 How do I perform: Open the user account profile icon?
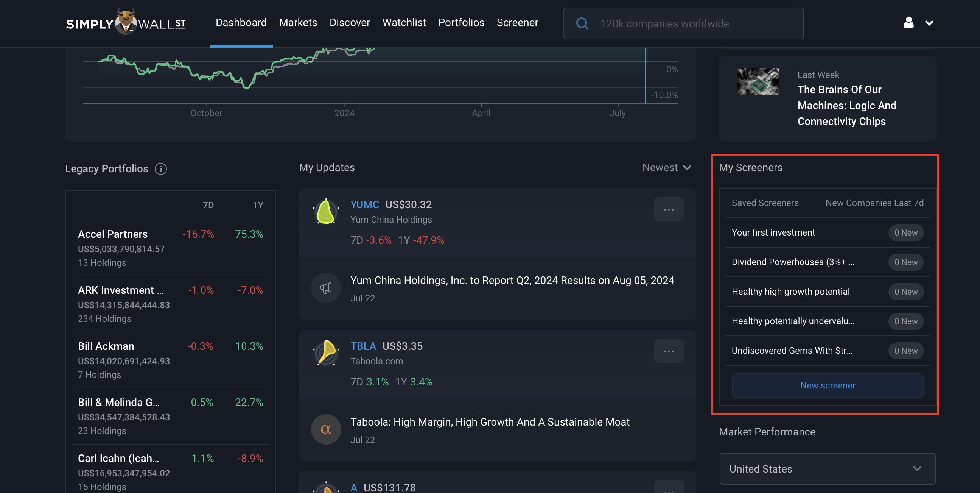tap(908, 22)
